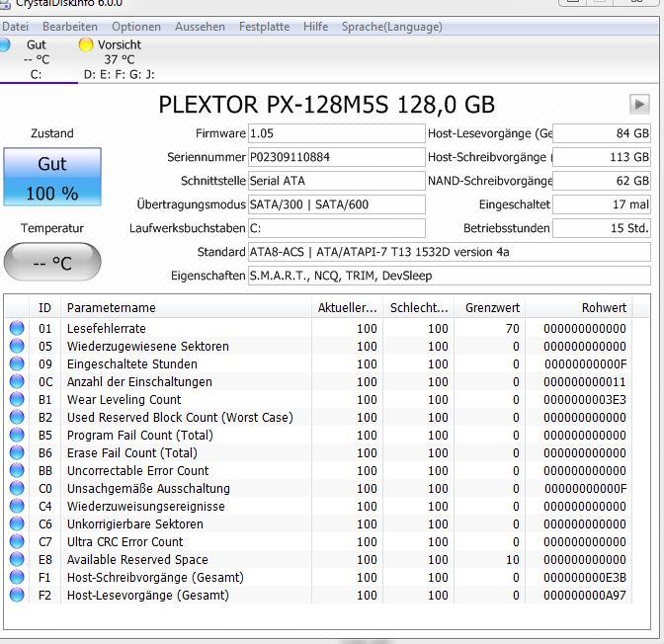Click raw value 000000000A97

tap(584, 596)
